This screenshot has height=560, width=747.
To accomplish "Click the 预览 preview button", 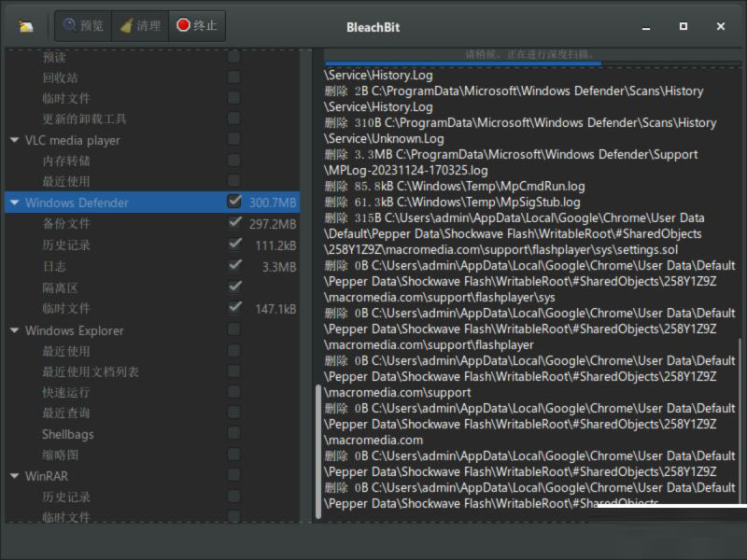I will 83,26.
